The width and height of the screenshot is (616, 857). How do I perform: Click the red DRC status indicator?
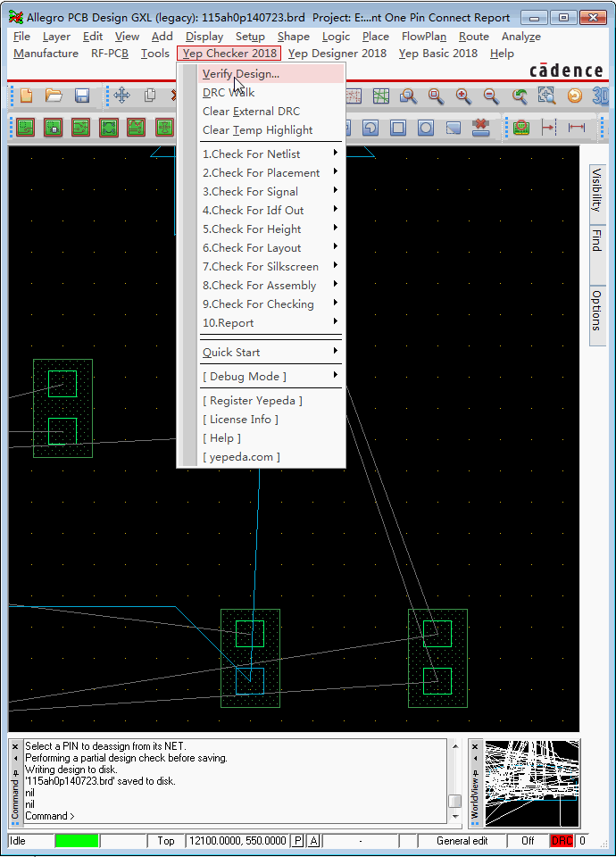point(562,841)
